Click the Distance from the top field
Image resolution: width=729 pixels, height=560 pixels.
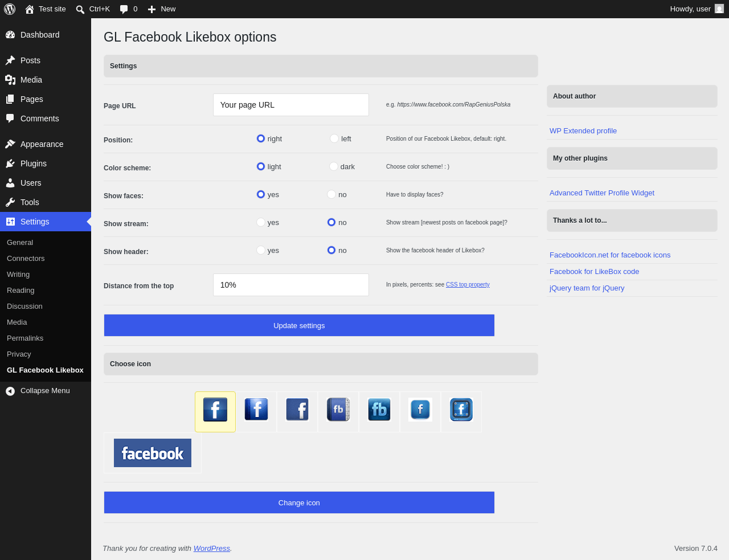click(x=291, y=285)
